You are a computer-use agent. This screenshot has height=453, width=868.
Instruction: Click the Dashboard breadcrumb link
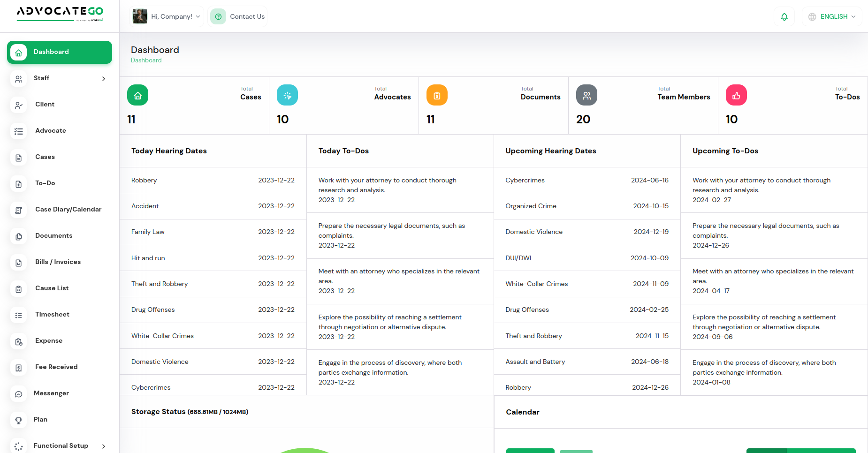146,60
